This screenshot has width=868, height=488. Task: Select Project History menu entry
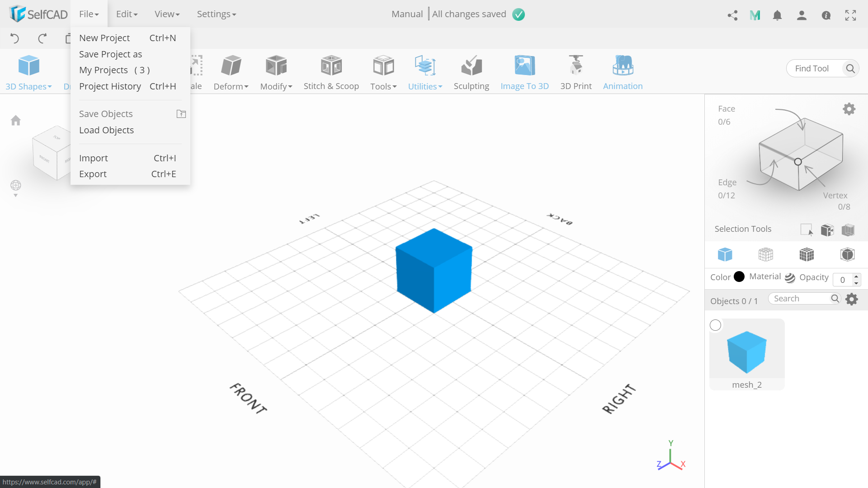pos(110,86)
